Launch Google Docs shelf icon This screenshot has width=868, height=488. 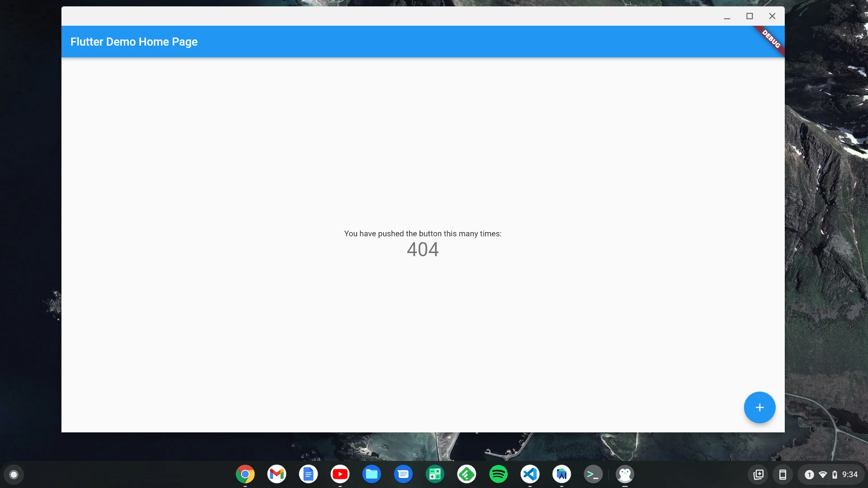click(308, 474)
